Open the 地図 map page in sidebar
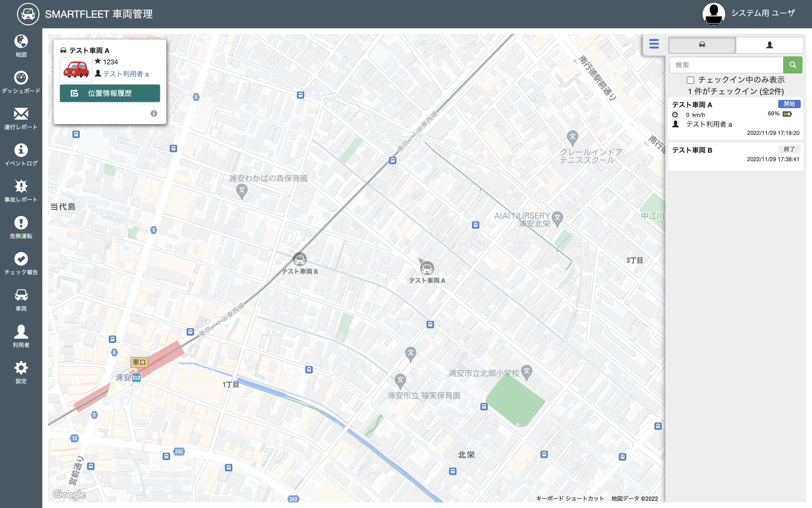This screenshot has height=508, width=812. tap(21, 46)
